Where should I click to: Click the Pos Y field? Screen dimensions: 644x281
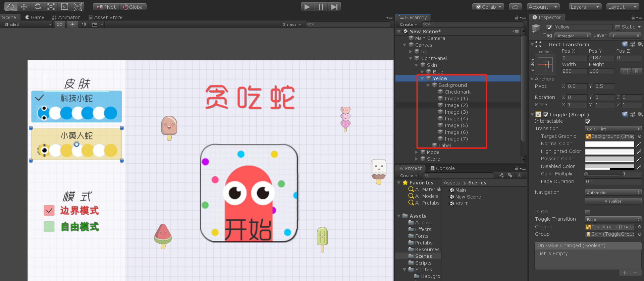pyautogui.click(x=601, y=58)
